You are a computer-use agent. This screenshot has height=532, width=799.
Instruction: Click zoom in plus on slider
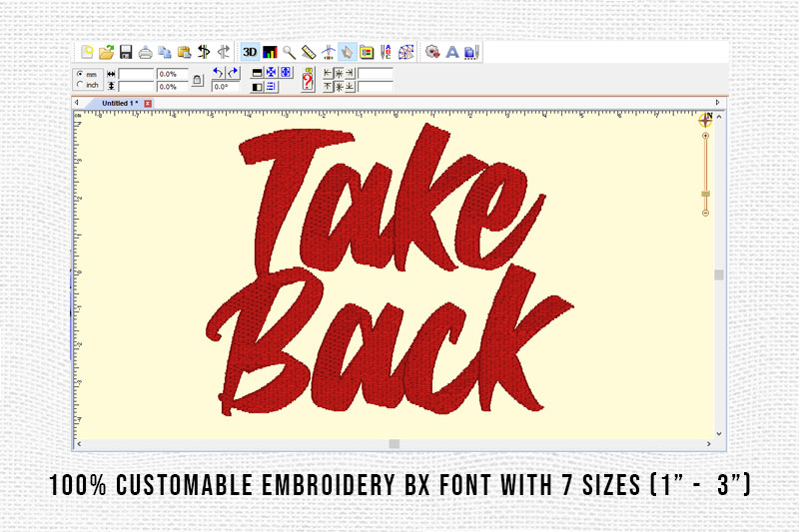coord(706,136)
